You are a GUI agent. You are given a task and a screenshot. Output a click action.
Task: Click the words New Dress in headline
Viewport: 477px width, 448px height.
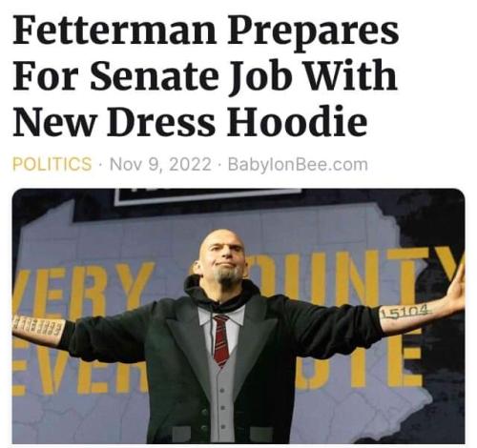tap(114, 121)
